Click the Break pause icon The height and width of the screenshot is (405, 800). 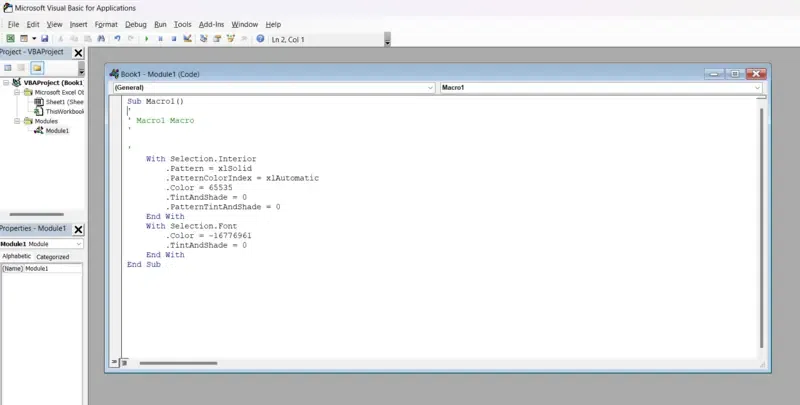pyautogui.click(x=160, y=39)
